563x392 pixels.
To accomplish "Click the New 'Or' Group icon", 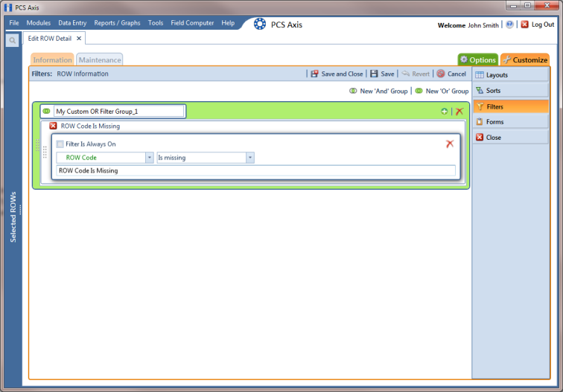I will click(419, 91).
